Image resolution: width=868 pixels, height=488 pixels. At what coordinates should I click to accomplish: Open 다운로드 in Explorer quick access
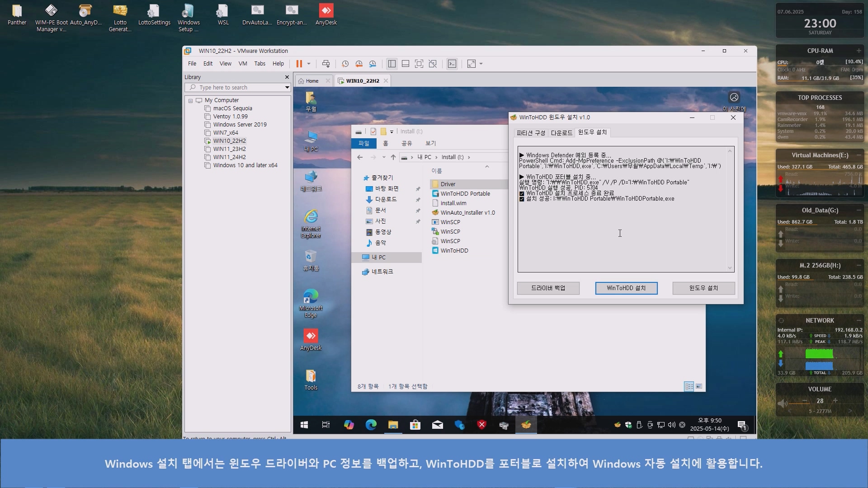[386, 199]
